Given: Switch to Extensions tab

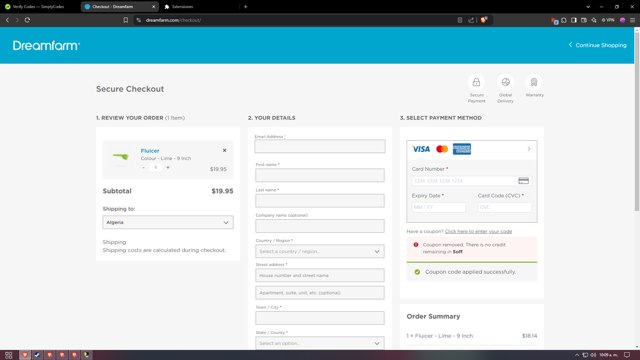Looking at the screenshot, I should point(182,7).
